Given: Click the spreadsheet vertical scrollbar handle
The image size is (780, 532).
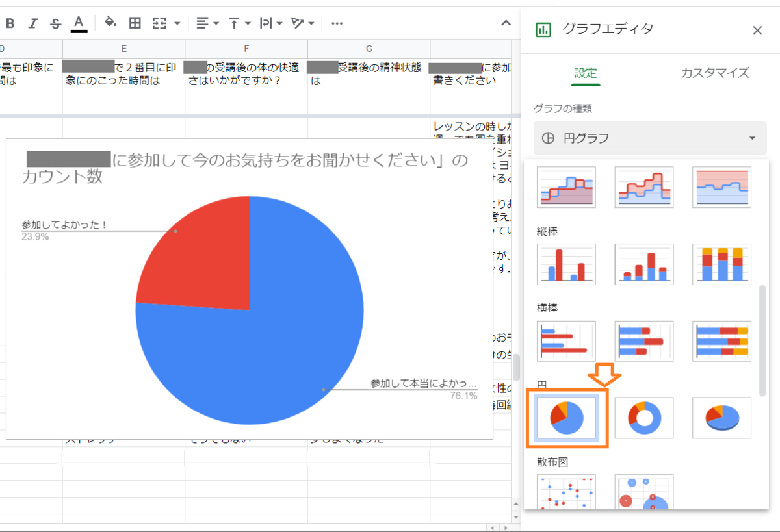Looking at the screenshot, I should click(516, 368).
